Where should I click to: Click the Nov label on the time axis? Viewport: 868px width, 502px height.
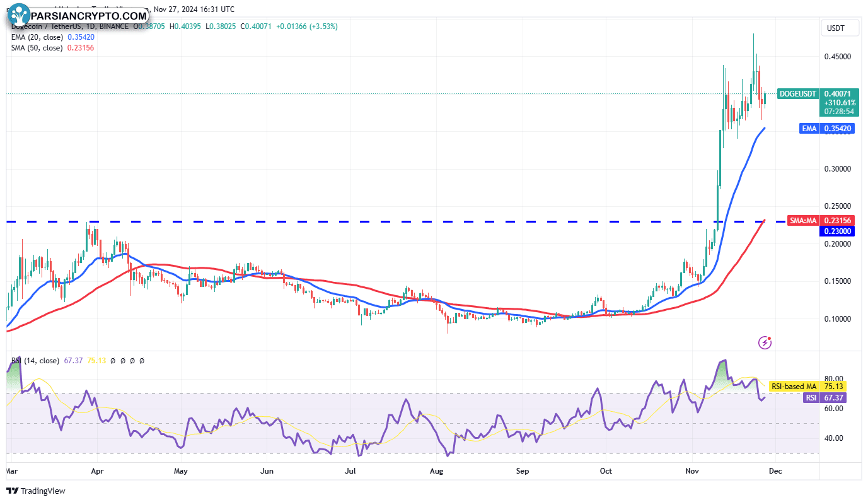click(x=693, y=471)
